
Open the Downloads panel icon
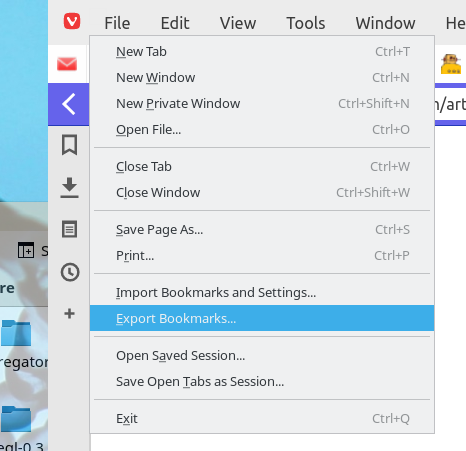69,188
